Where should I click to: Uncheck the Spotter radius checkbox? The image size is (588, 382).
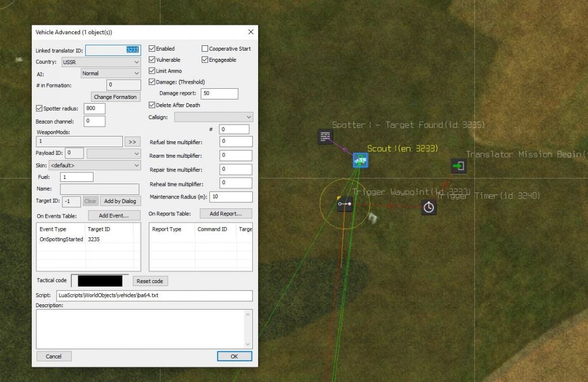(39, 108)
